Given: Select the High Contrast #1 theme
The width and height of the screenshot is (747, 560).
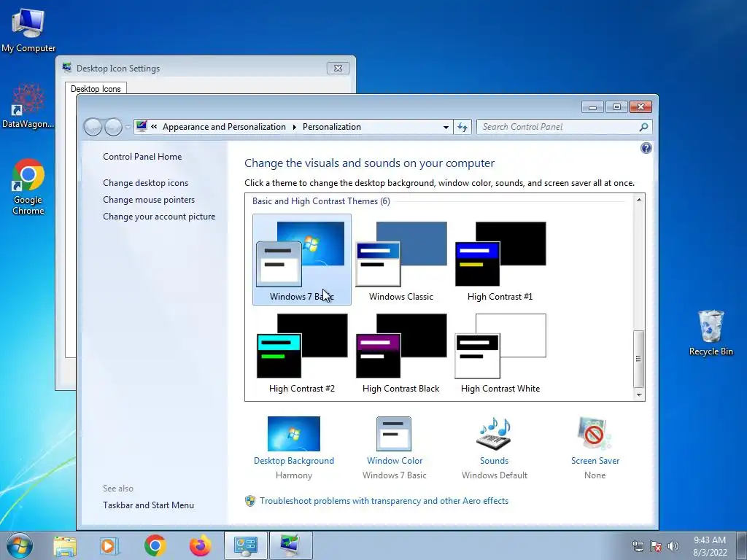Looking at the screenshot, I should click(500, 260).
